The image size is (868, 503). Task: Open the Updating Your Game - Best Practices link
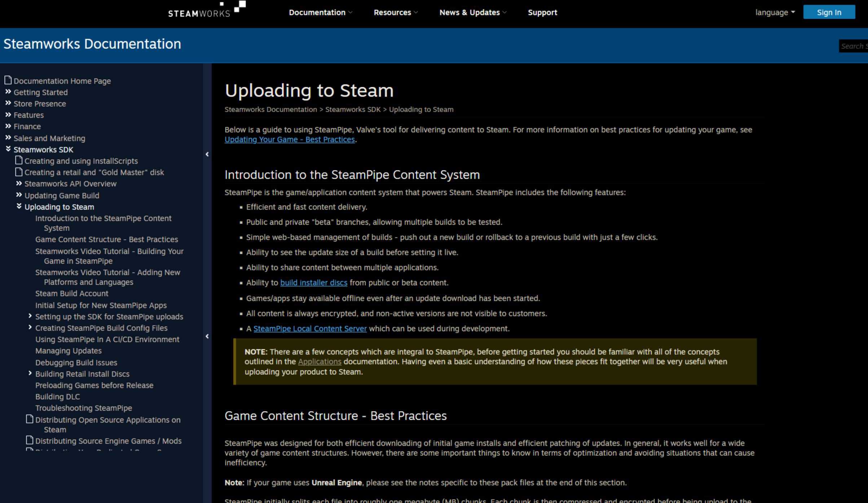[290, 140]
